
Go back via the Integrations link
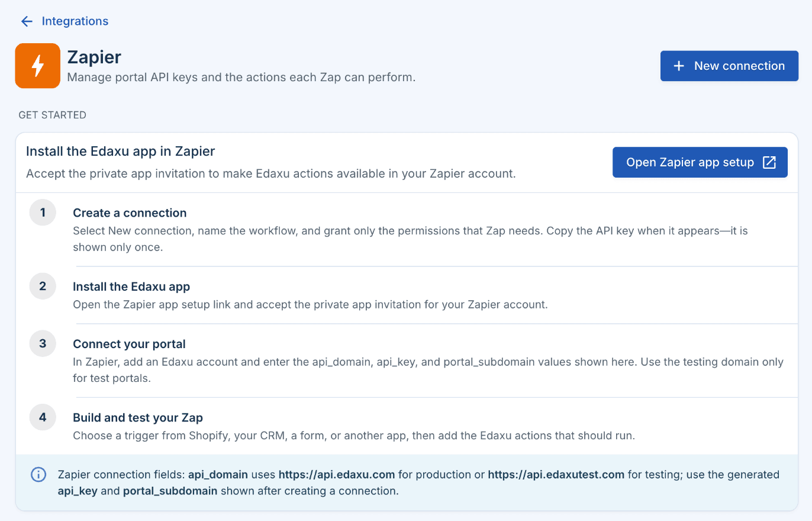(x=75, y=21)
